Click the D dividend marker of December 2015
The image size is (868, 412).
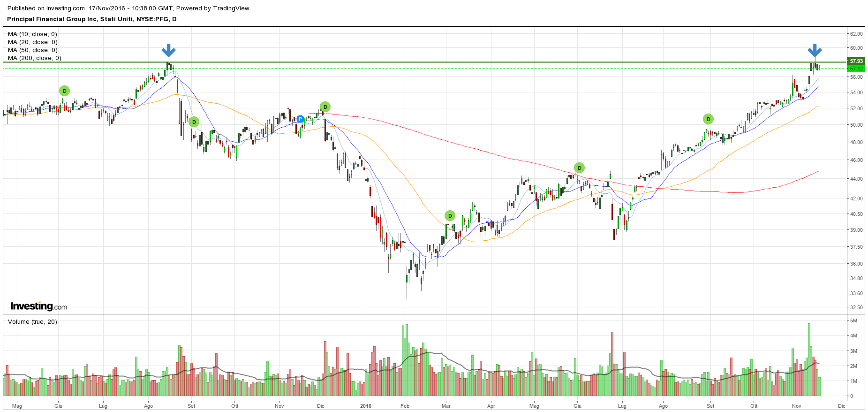325,107
